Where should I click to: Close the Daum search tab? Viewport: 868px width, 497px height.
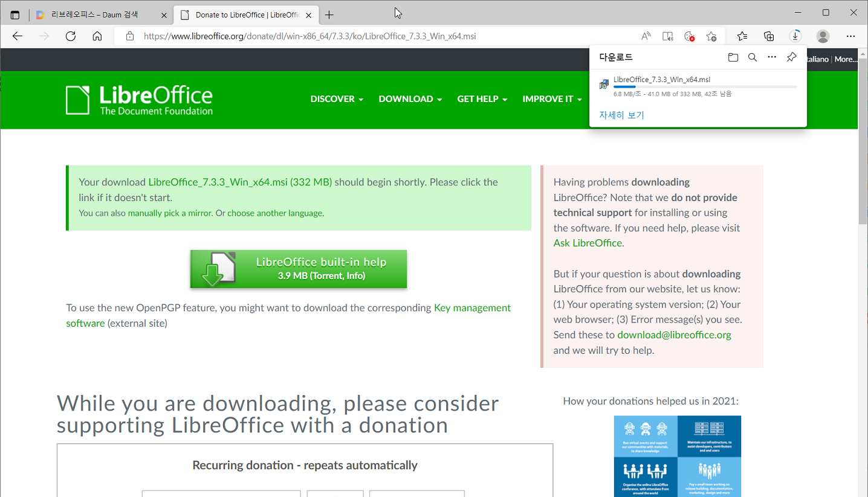pos(164,14)
